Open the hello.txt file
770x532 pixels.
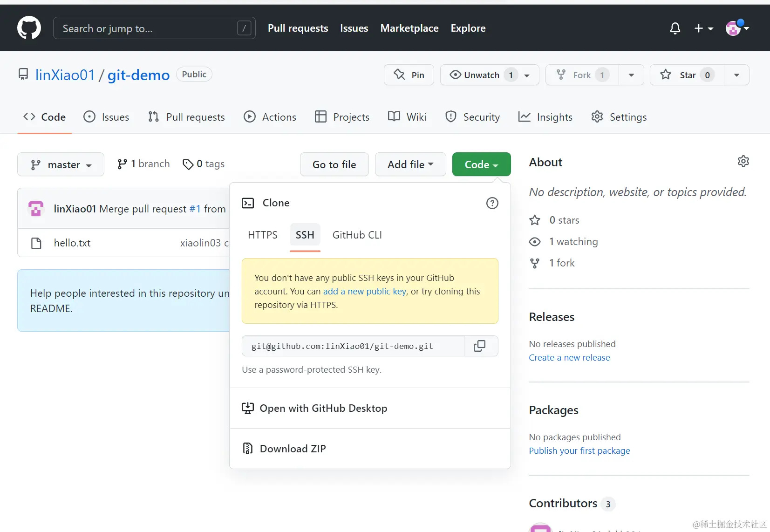72,243
